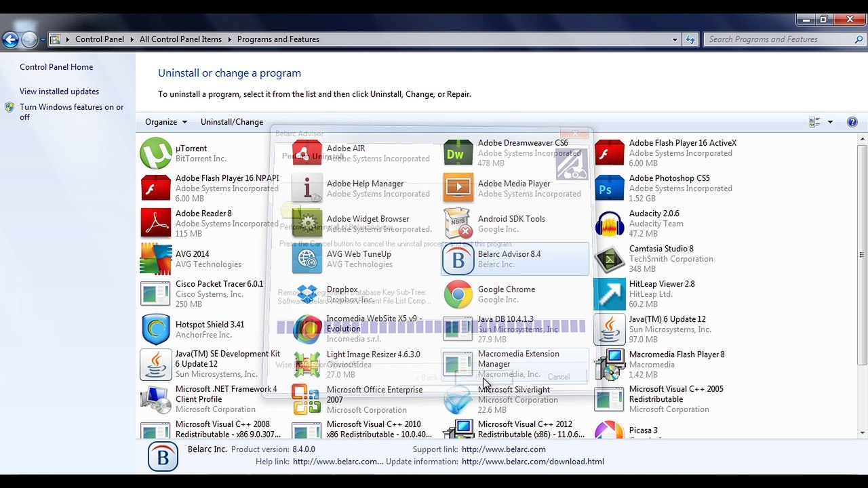Select the Audacity 2.0.6 icon
This screenshot has width=868, height=488.
coord(609,224)
